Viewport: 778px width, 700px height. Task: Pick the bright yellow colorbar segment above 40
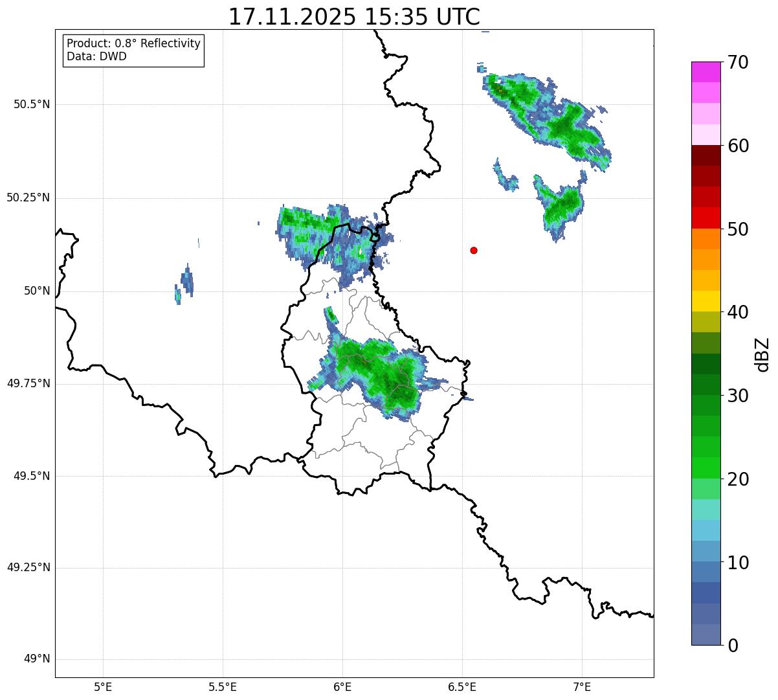[x=706, y=301]
